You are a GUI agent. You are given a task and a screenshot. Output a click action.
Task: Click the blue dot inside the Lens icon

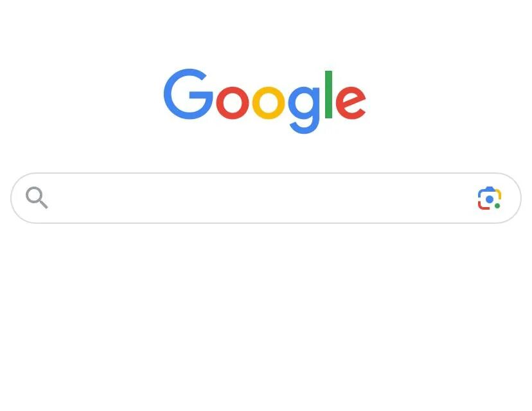pos(489,199)
